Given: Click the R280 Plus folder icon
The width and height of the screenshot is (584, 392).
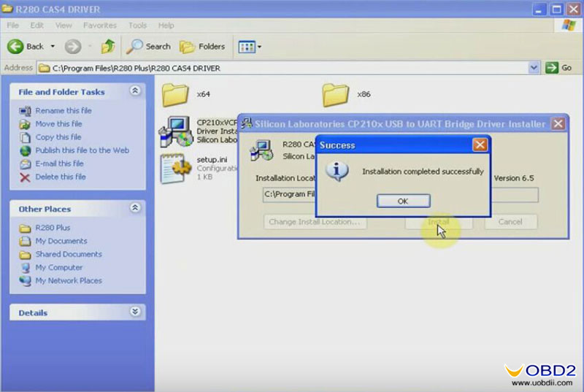Looking at the screenshot, I should 25,228.
